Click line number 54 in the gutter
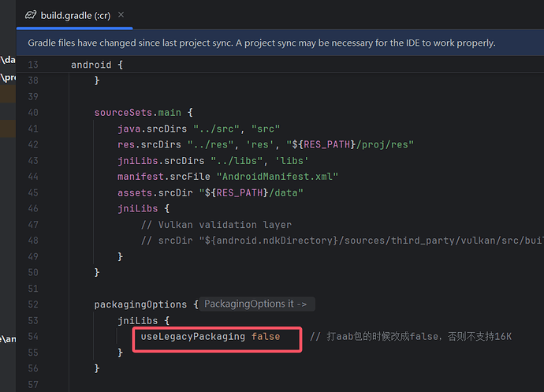Viewport: 544px width, 392px height. click(32, 337)
